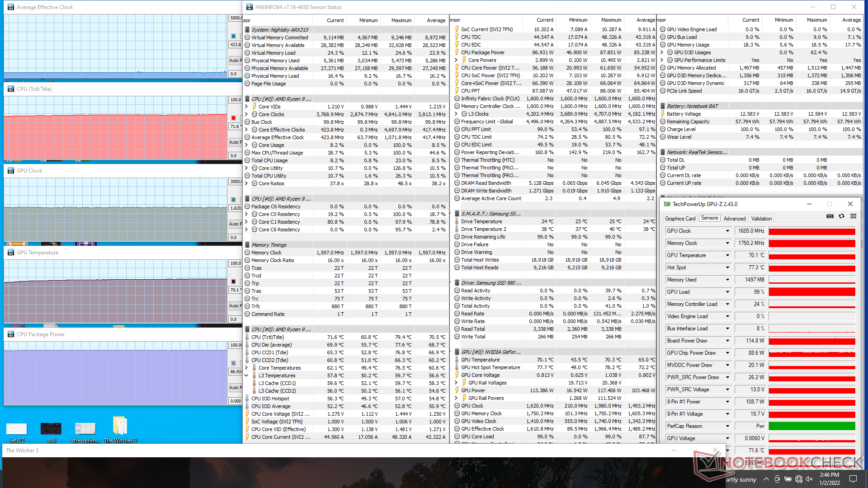
Task: Switch to the Graphics Card tab
Action: click(x=680, y=218)
